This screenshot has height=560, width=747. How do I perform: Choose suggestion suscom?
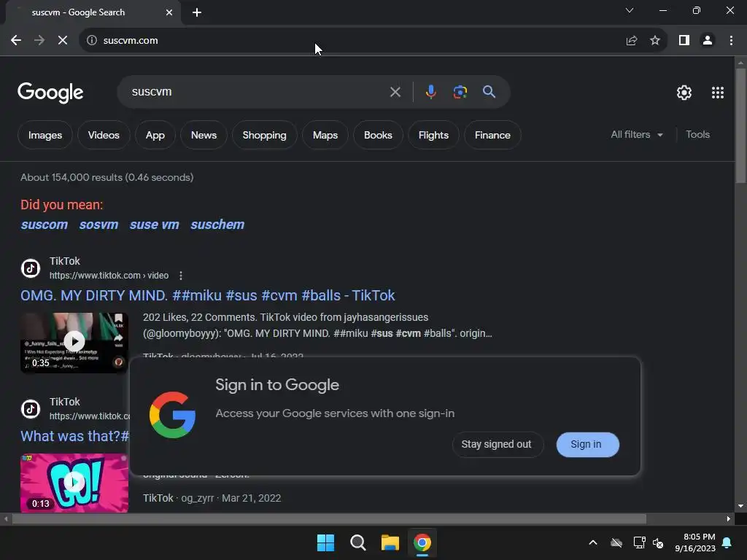tap(44, 225)
